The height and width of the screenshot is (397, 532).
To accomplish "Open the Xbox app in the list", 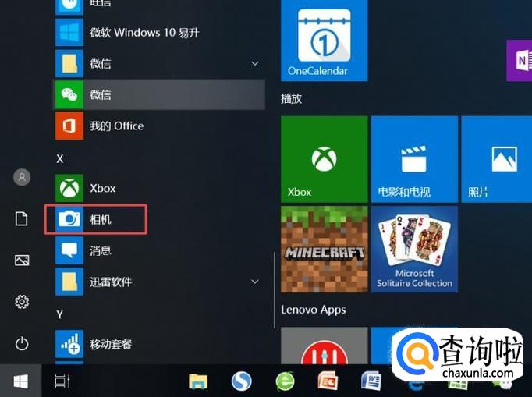I will click(x=159, y=188).
